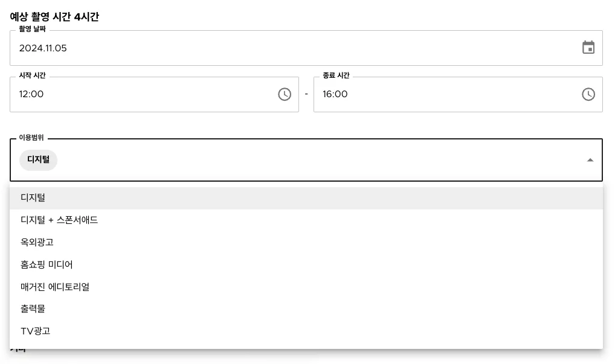The image size is (615, 364).
Task: Click the 촬영 날짜 field label
Action: pyautogui.click(x=32, y=29)
